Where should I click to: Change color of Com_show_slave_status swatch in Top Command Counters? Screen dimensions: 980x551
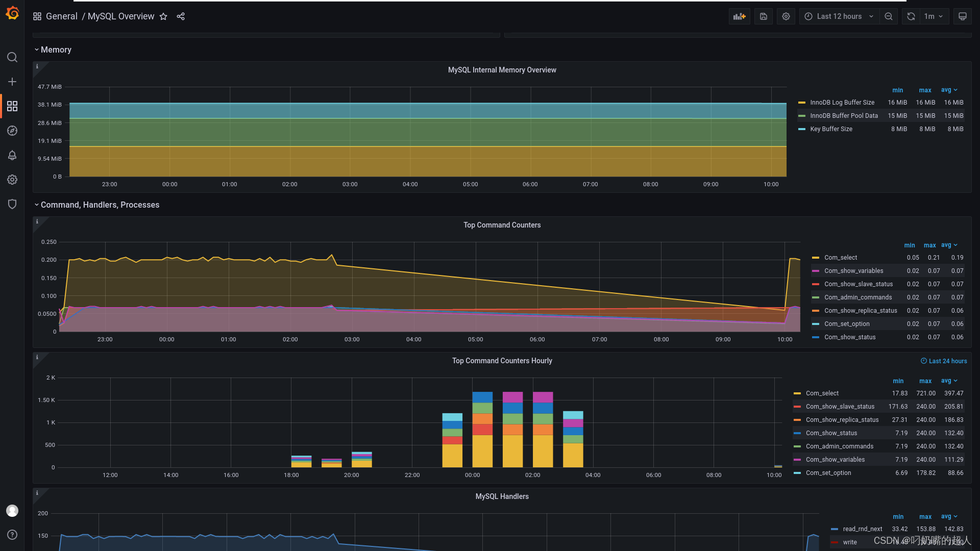click(x=816, y=284)
